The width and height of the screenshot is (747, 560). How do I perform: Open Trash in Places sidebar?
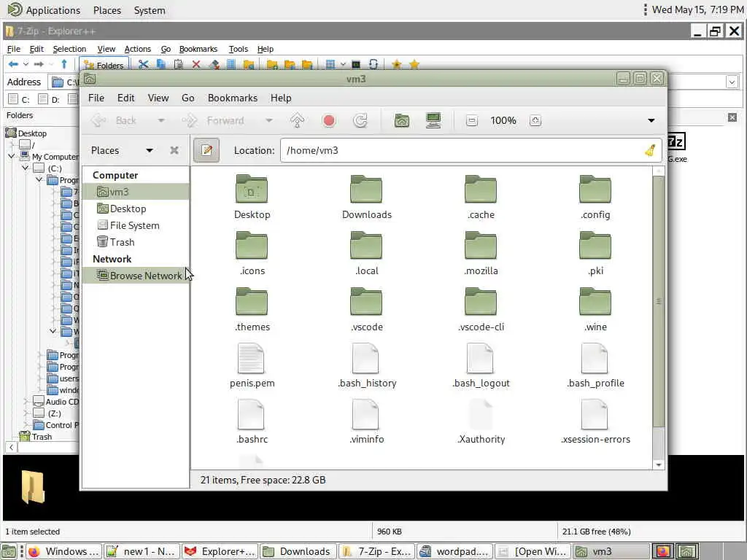[x=136, y=242]
